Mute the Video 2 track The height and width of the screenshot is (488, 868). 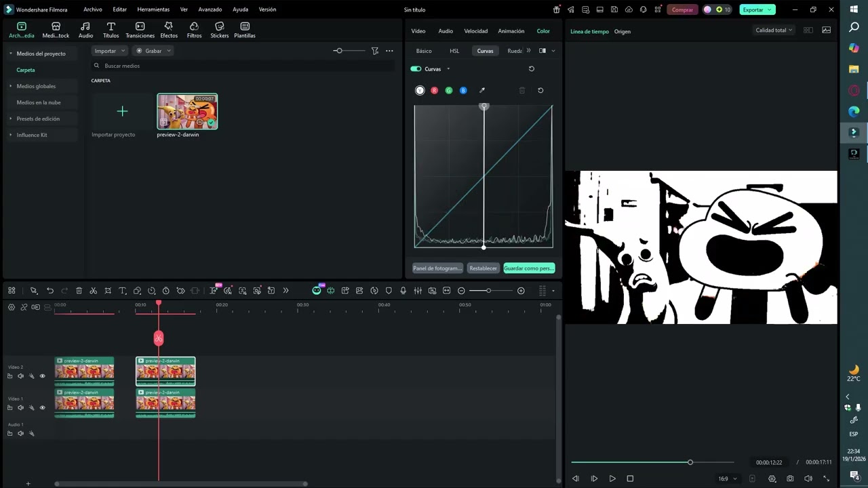[x=20, y=376]
